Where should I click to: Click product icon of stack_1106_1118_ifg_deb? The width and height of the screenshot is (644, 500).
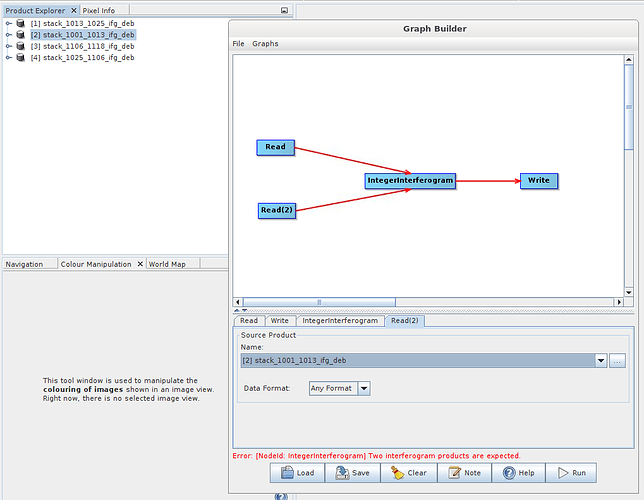point(20,46)
